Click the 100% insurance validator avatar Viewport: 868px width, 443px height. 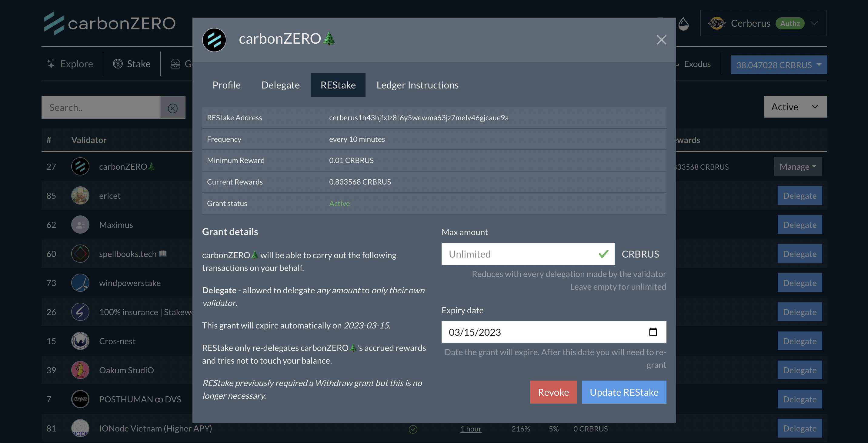(x=80, y=312)
